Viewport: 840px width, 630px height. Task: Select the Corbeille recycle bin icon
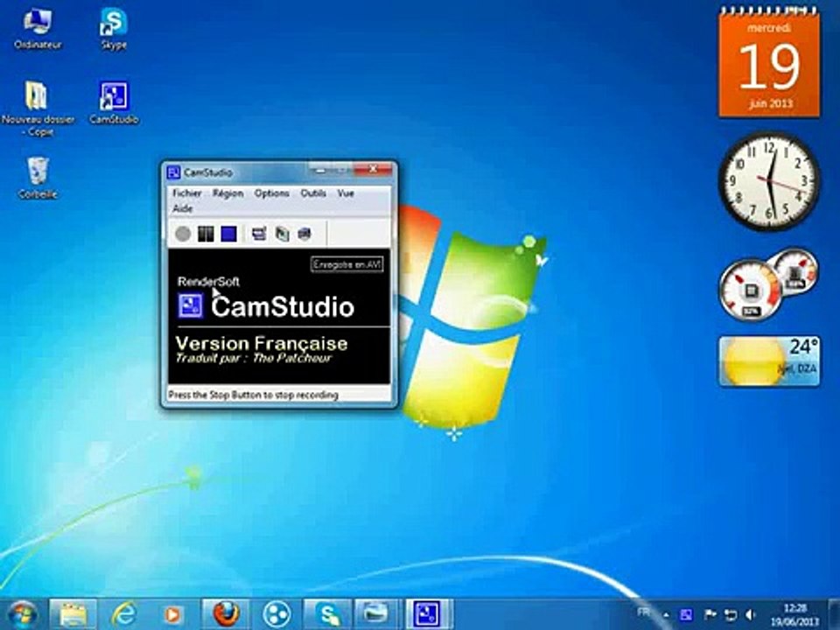pos(38,178)
